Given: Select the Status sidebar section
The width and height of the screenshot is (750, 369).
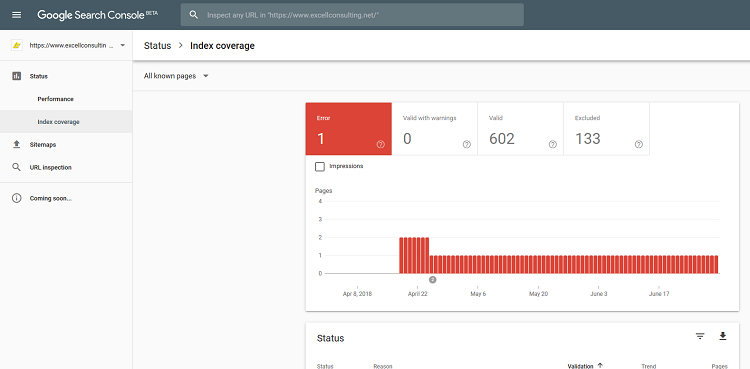Looking at the screenshot, I should point(66,76).
